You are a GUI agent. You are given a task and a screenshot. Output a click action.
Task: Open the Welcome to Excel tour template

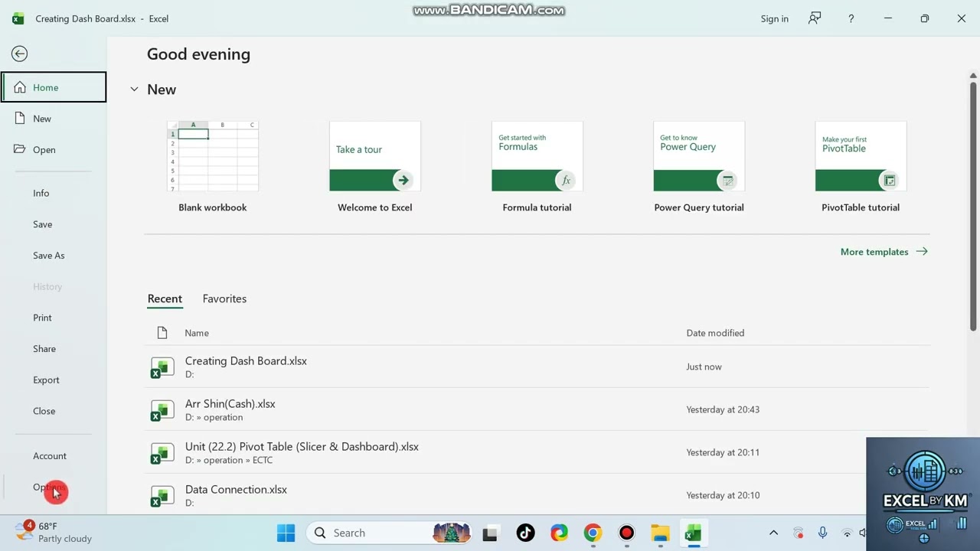(375, 167)
